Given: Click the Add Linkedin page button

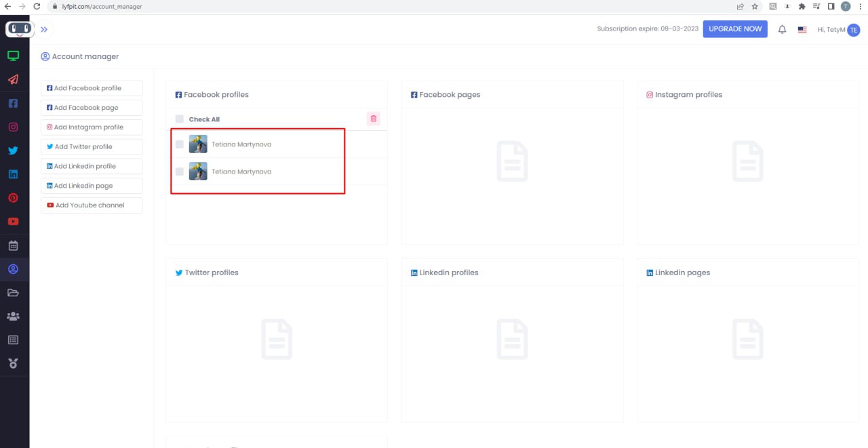Looking at the screenshot, I should coord(92,186).
